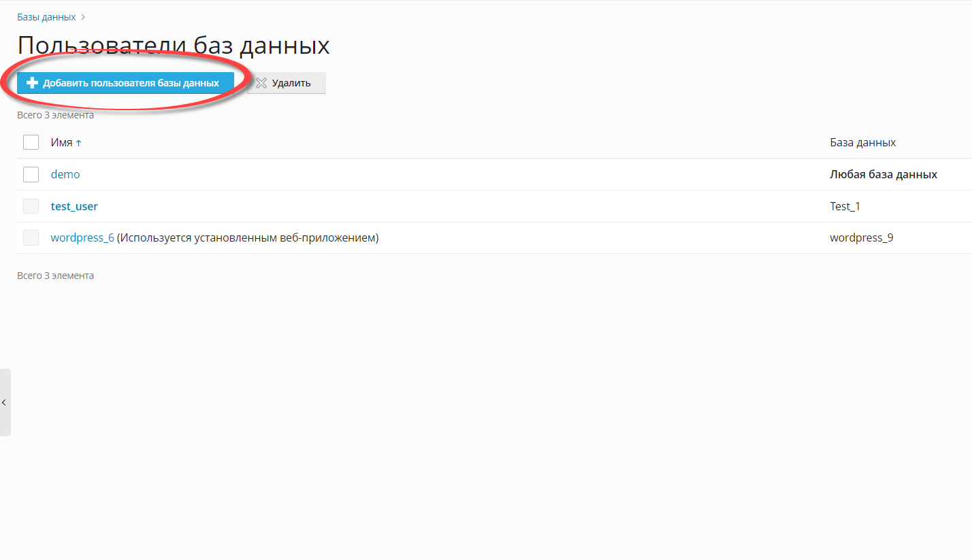Click the breadcrumb chevron after Базы данных
The image size is (972, 560).
83,17
